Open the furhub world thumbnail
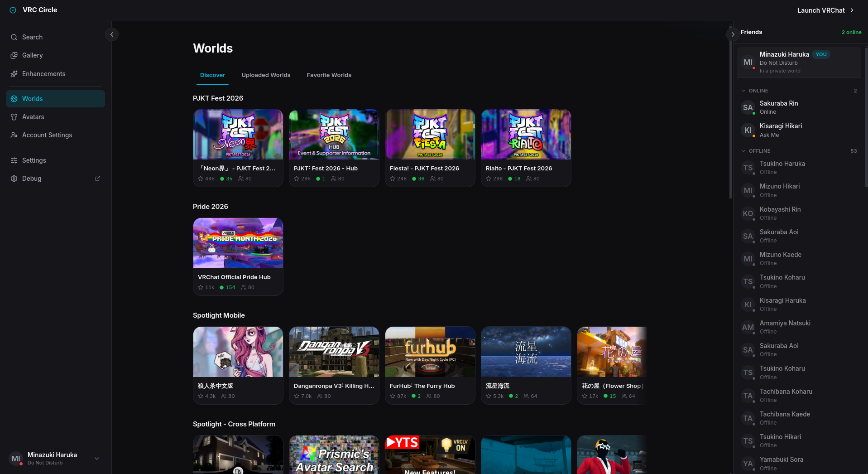The height and width of the screenshot is (474, 868). click(430, 352)
